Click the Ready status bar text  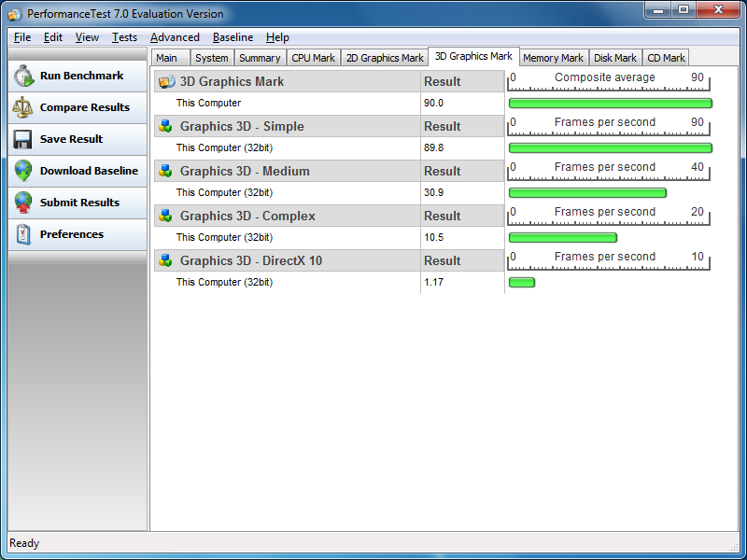[24, 543]
